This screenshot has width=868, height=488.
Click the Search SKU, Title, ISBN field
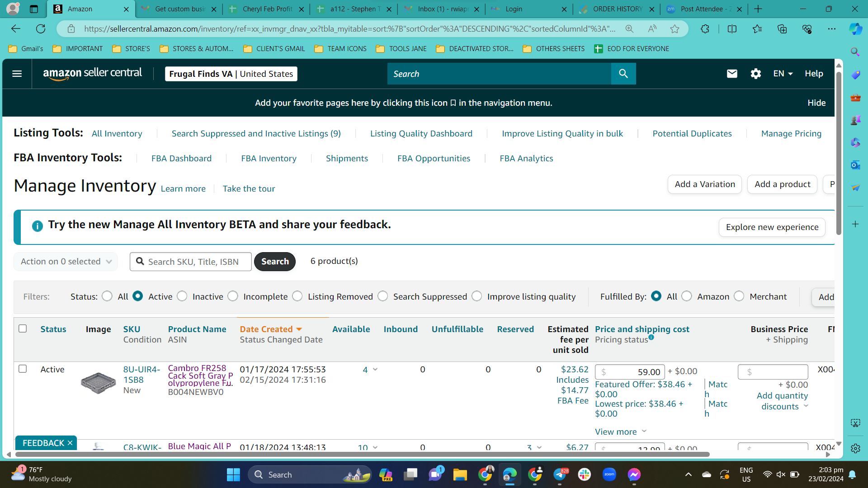[x=191, y=262]
